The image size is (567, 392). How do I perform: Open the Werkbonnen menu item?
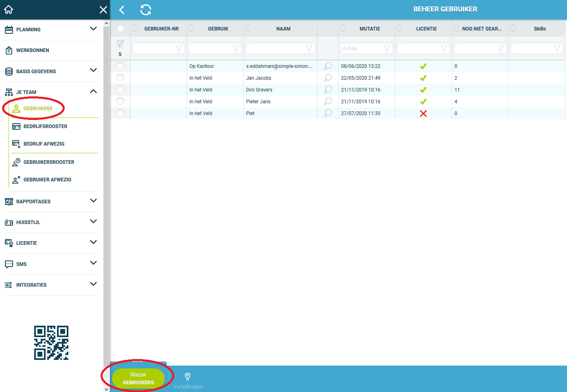tap(33, 50)
